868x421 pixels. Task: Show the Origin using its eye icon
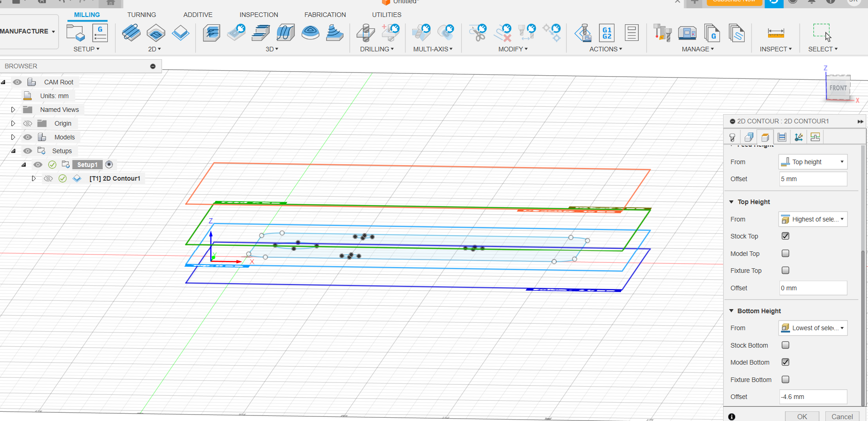click(28, 123)
